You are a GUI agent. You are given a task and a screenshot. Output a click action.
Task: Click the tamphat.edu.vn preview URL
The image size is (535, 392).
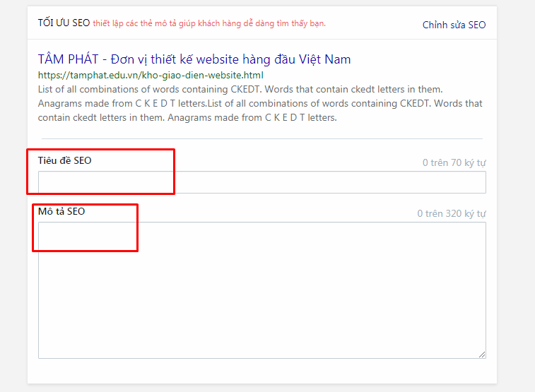coord(150,75)
